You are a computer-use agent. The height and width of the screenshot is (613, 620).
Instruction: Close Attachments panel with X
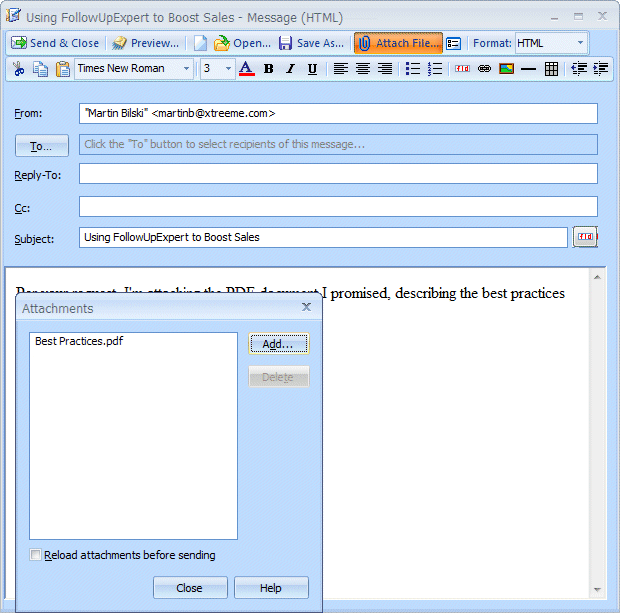[x=306, y=307]
